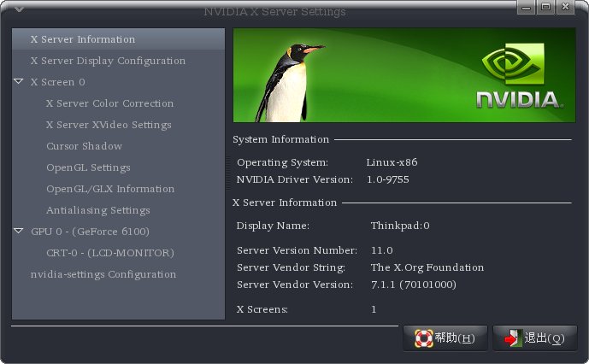
Task: Click the red arrow exit icon
Action: pyautogui.click(x=513, y=338)
